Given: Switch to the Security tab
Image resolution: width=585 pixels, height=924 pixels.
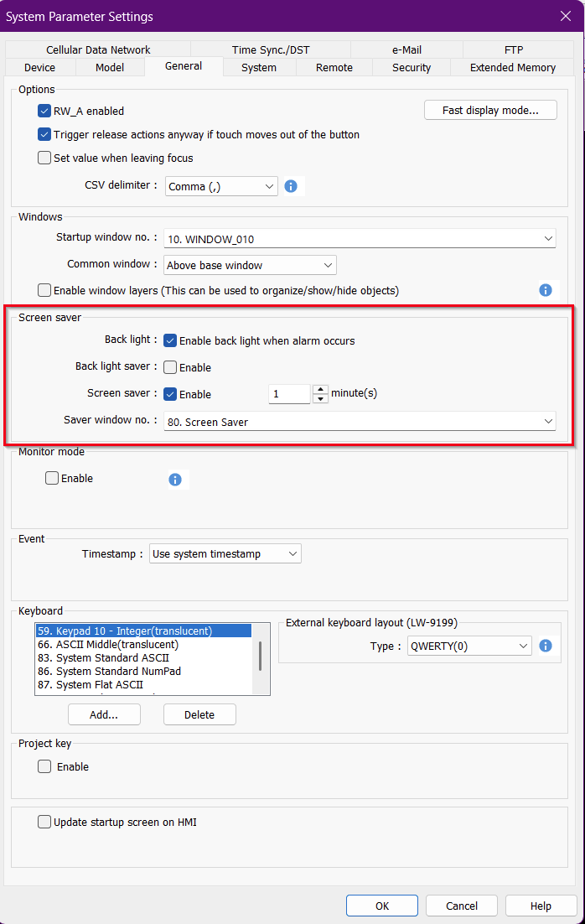Looking at the screenshot, I should pyautogui.click(x=412, y=68).
